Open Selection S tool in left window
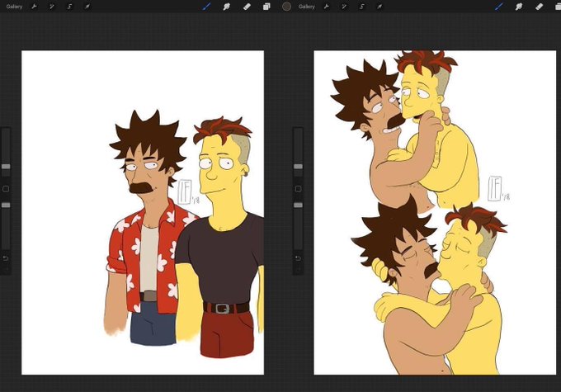The height and width of the screenshot is (392, 561). 69,7
